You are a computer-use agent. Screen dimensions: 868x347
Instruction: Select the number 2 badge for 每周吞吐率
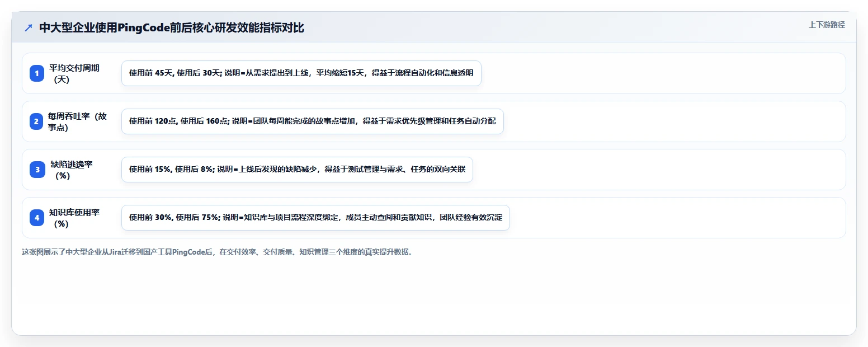[x=37, y=121]
